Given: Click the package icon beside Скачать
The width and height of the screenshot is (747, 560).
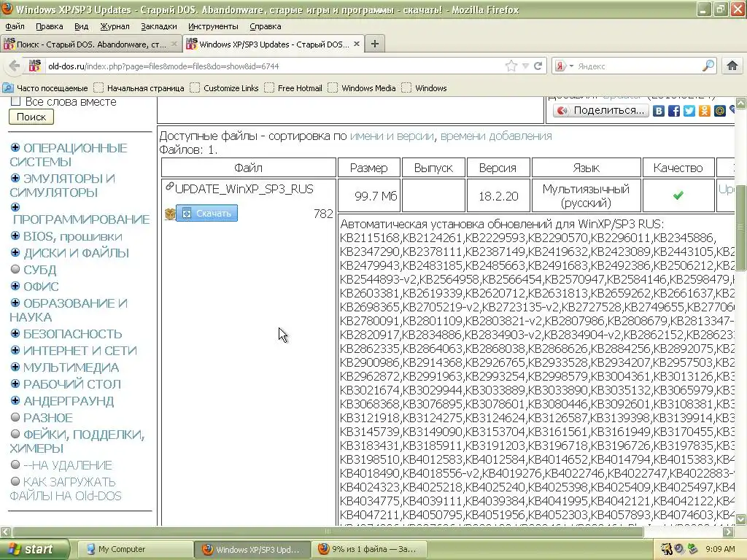Looking at the screenshot, I should [x=169, y=214].
